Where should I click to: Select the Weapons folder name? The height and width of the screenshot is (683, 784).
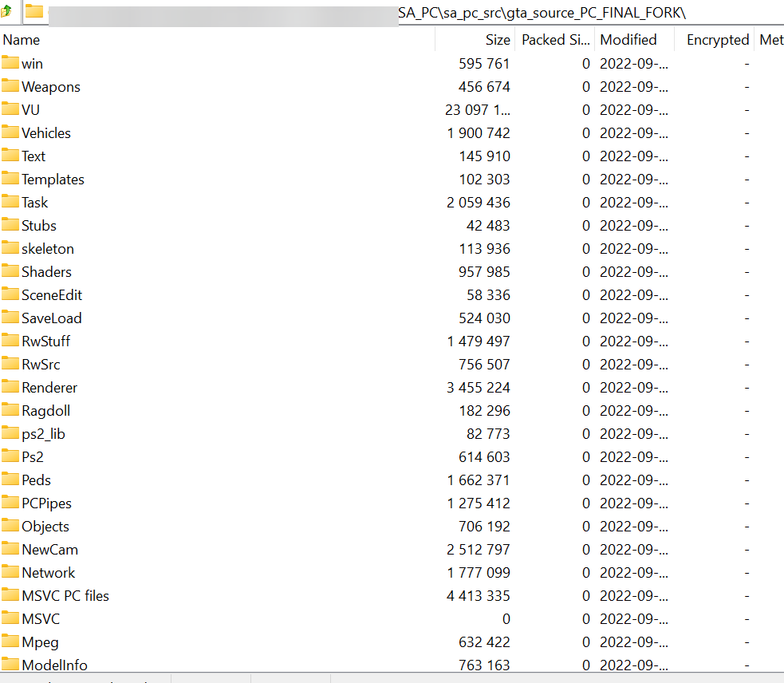(x=51, y=87)
